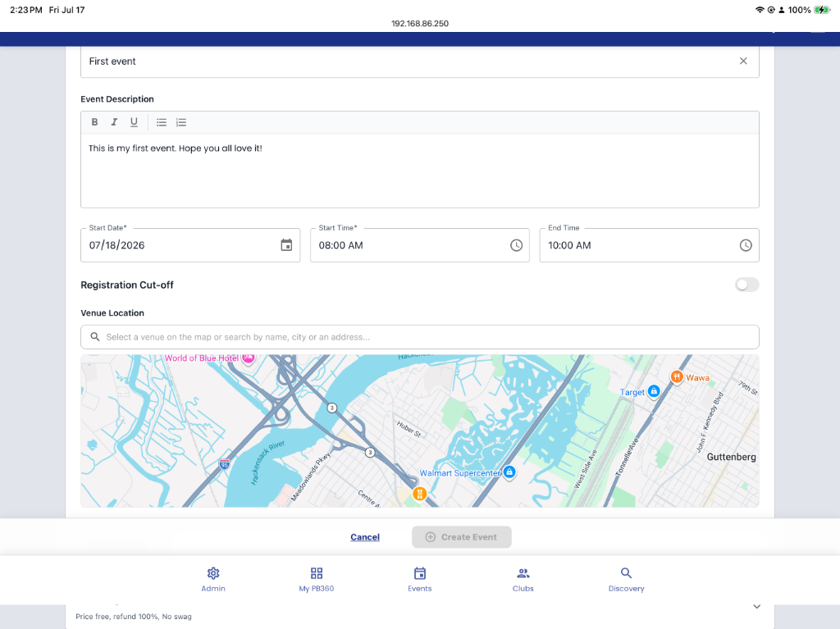This screenshot has width=840, height=629.
Task: Select the World of Blue Hotel map pin
Action: (248, 358)
